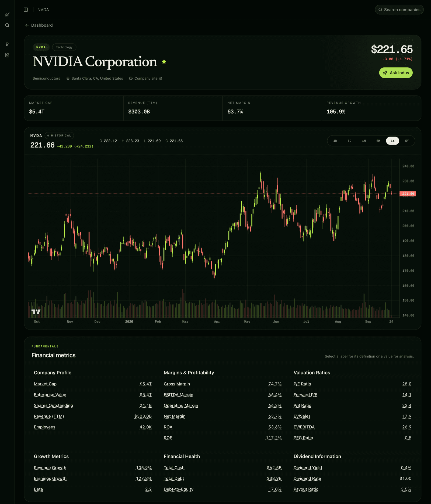Open definition of Dividend Yield label
This screenshot has height=504, width=431.
click(308, 468)
